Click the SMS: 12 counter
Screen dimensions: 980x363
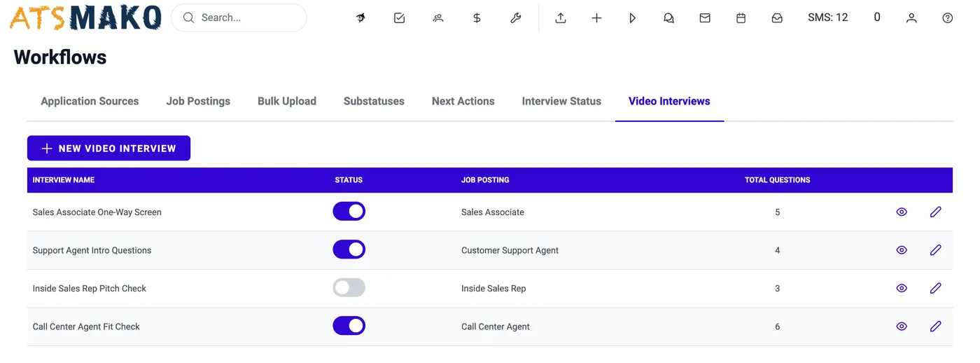827,18
